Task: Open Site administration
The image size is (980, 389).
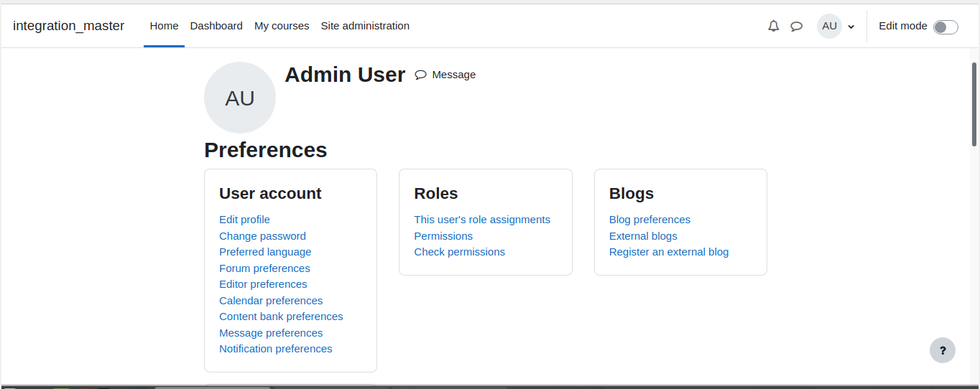Action: pyautogui.click(x=365, y=26)
